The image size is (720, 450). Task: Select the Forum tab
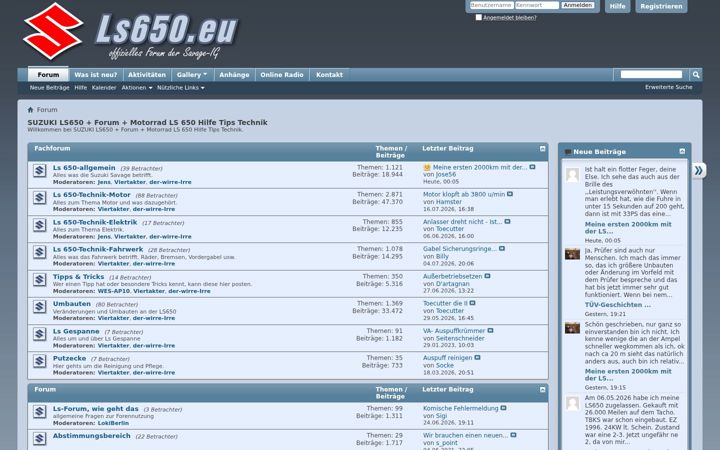(48, 74)
